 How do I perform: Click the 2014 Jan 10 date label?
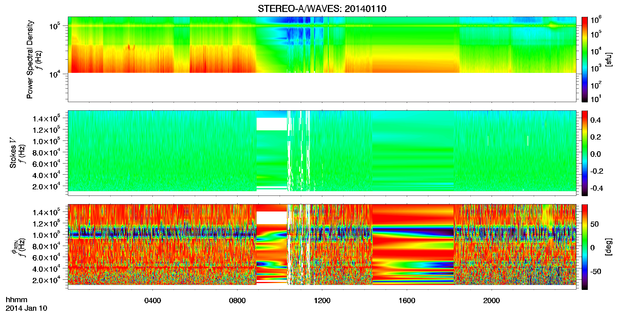pos(26,308)
